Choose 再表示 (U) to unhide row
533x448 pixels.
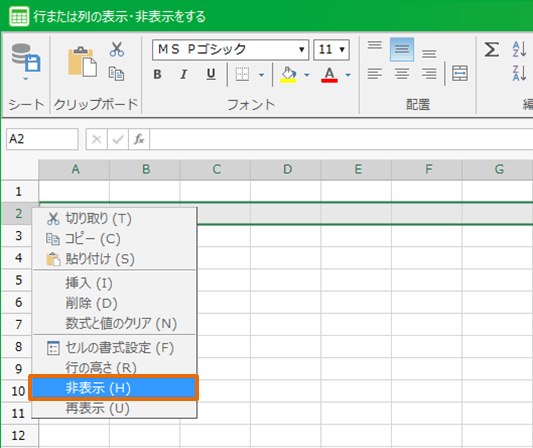(x=115, y=408)
